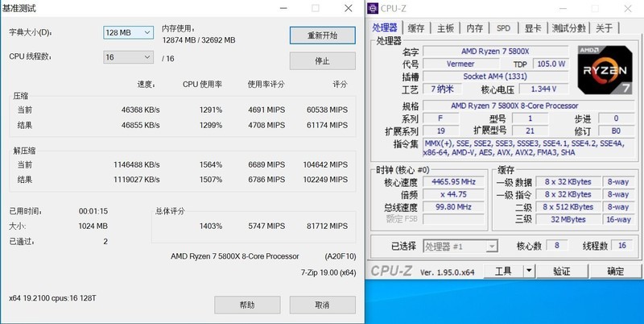
Task: Click the 验证 button in CPU-Z
Action: (x=562, y=271)
